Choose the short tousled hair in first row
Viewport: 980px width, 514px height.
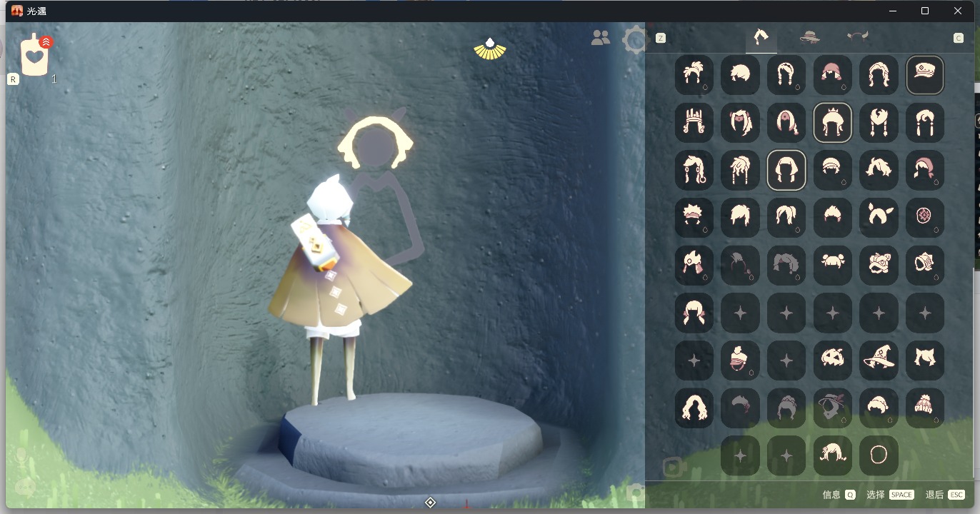pyautogui.click(x=740, y=75)
